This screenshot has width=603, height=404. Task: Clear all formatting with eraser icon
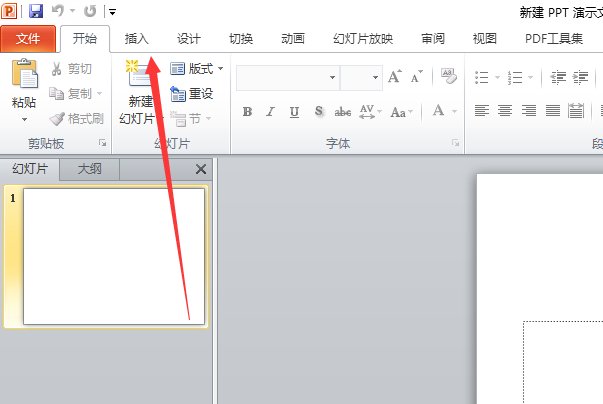(x=448, y=76)
